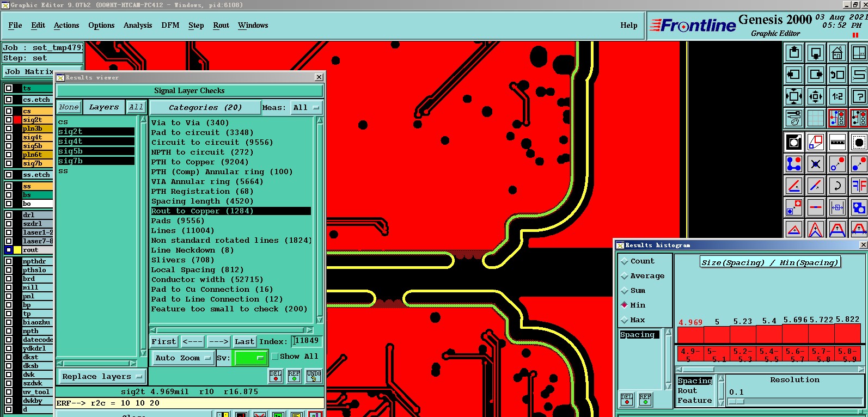Image resolution: width=868 pixels, height=417 pixels.
Task: Click the grid display icon
Action: point(815,118)
